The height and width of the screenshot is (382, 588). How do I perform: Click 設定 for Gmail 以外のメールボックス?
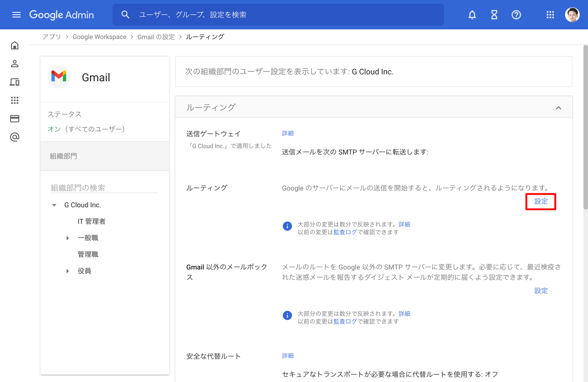[x=541, y=291]
